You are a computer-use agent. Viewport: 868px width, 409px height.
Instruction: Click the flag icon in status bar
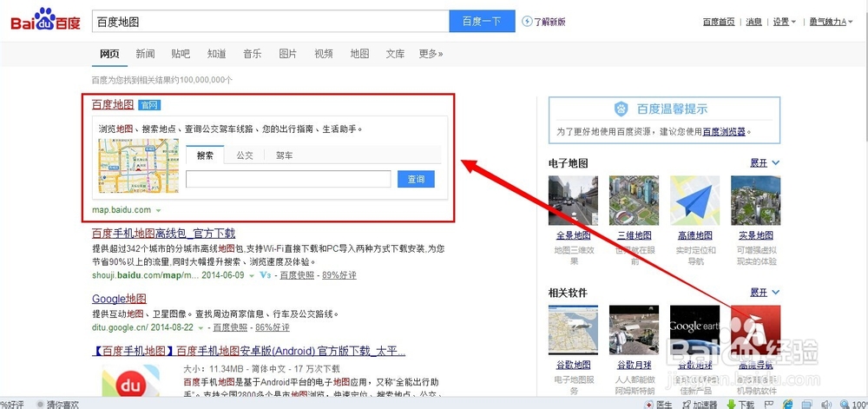click(x=769, y=405)
